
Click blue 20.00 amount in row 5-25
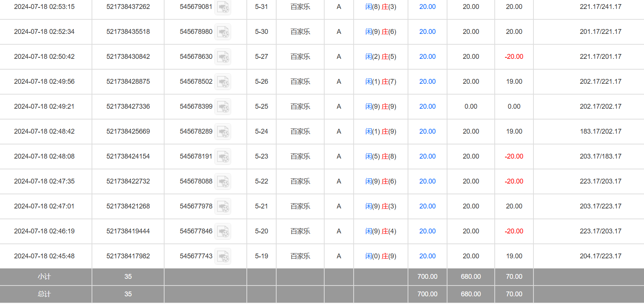tap(427, 106)
